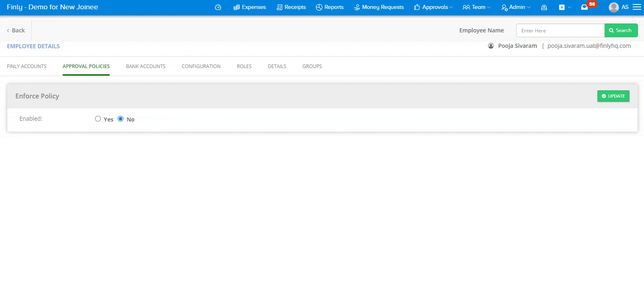
Task: Click the Employee Details heading link
Action: pos(33,46)
